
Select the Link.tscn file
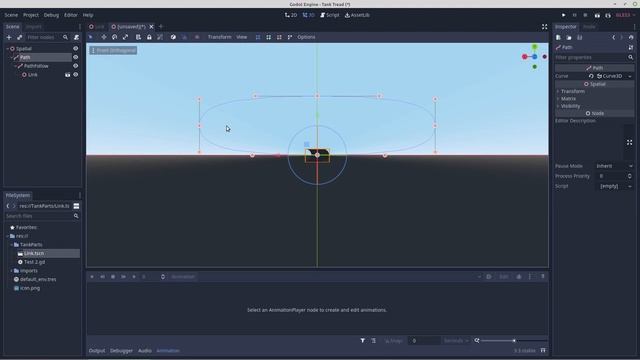pyautogui.click(x=33, y=253)
